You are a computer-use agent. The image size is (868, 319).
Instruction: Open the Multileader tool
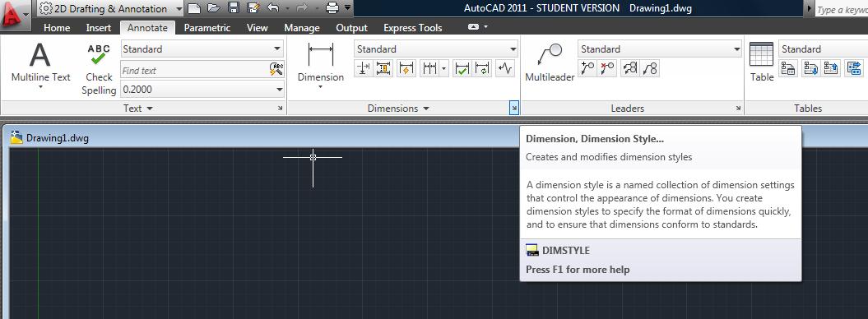(x=550, y=56)
